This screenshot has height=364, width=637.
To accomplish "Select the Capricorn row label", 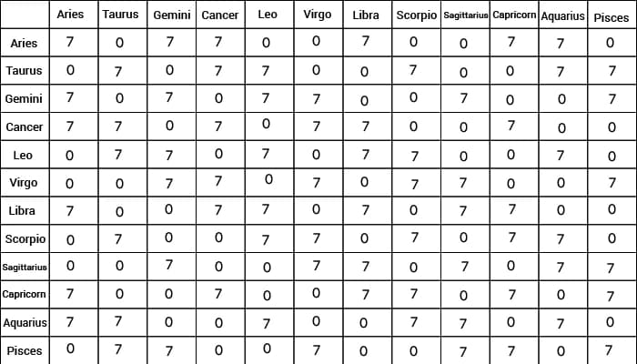I will pyautogui.click(x=25, y=295).
